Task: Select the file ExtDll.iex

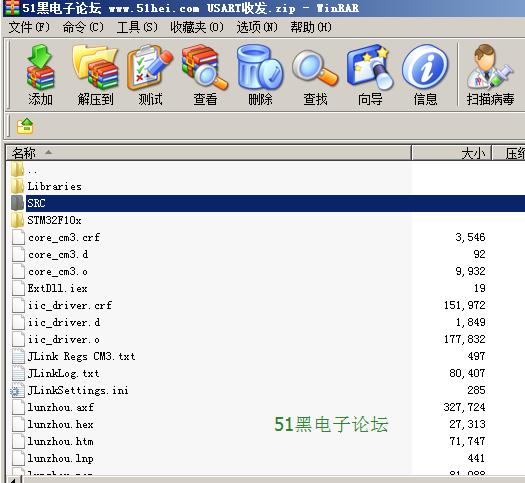Action: point(58,289)
